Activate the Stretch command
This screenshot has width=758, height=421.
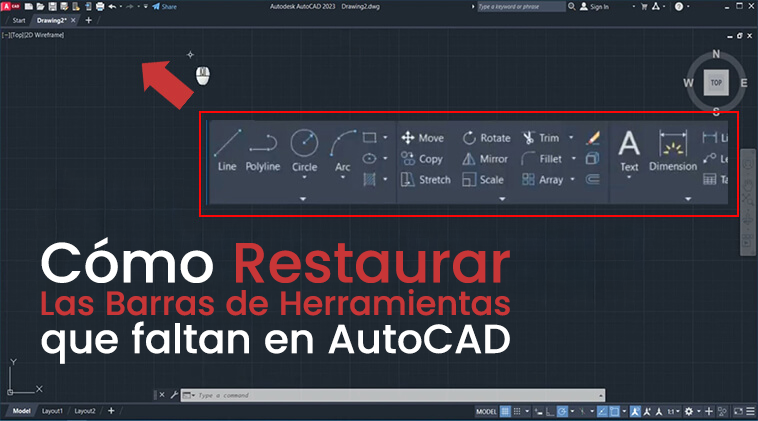point(425,179)
